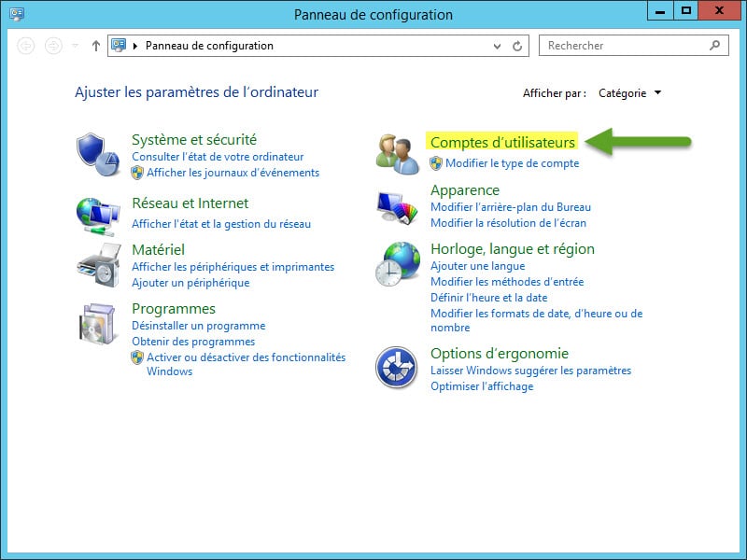Minimize the Panneau de configuration window
Viewport: 747px width, 560px height.
point(660,11)
